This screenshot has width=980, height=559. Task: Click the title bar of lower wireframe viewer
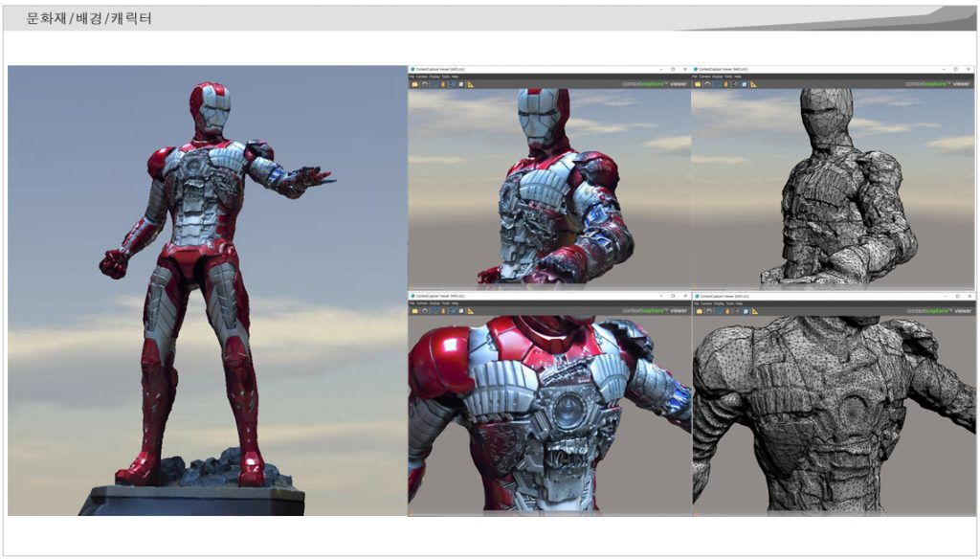click(x=834, y=296)
